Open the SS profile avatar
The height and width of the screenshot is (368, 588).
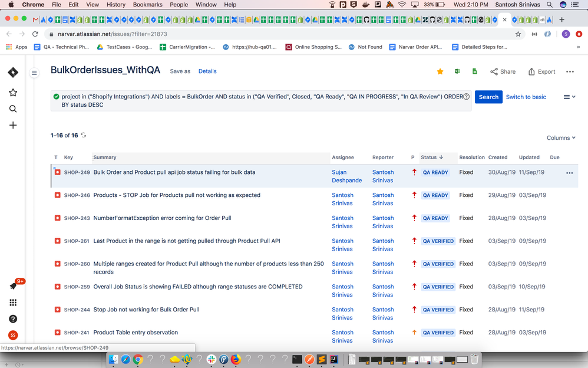pyautogui.click(x=13, y=335)
